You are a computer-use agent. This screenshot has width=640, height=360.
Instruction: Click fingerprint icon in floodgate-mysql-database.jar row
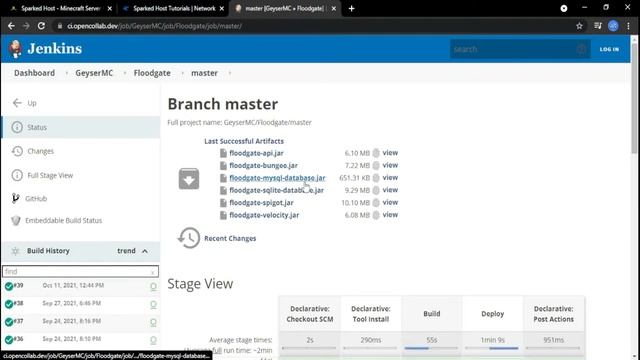tap(376, 178)
